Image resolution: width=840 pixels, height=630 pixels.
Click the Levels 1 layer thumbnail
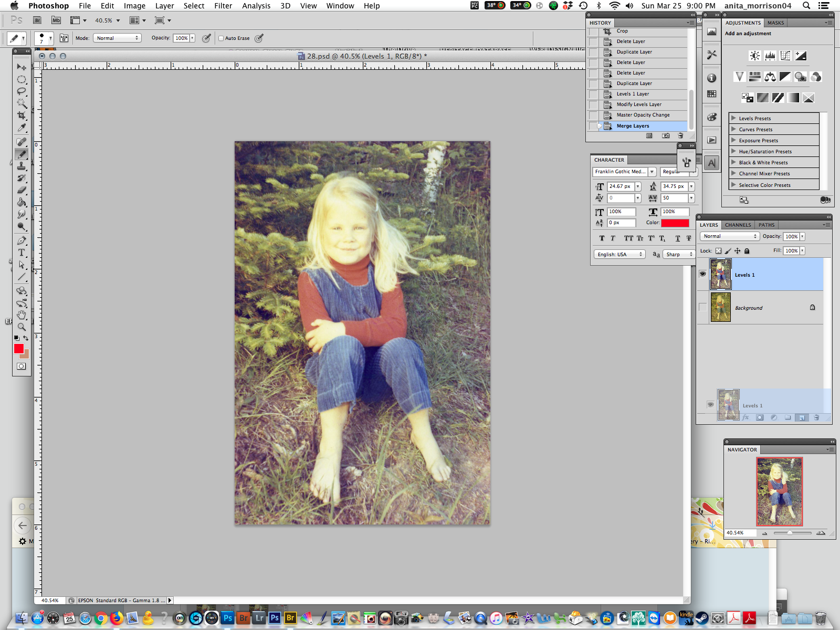[720, 274]
